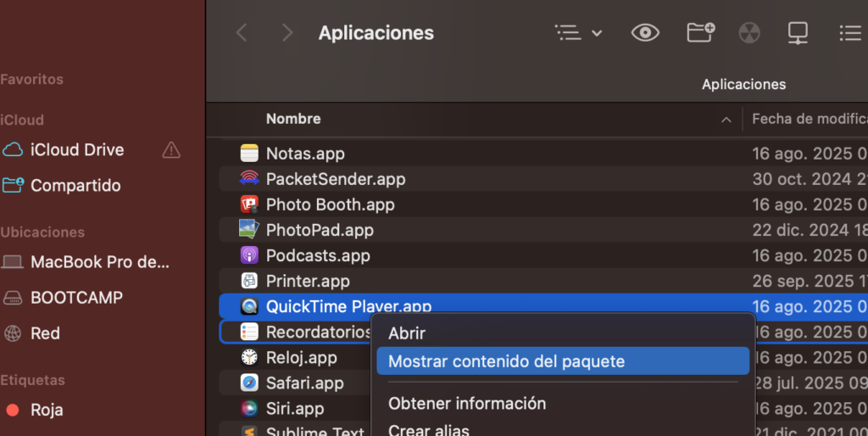
Task: Click the connect to server monitor icon
Action: click(x=797, y=33)
